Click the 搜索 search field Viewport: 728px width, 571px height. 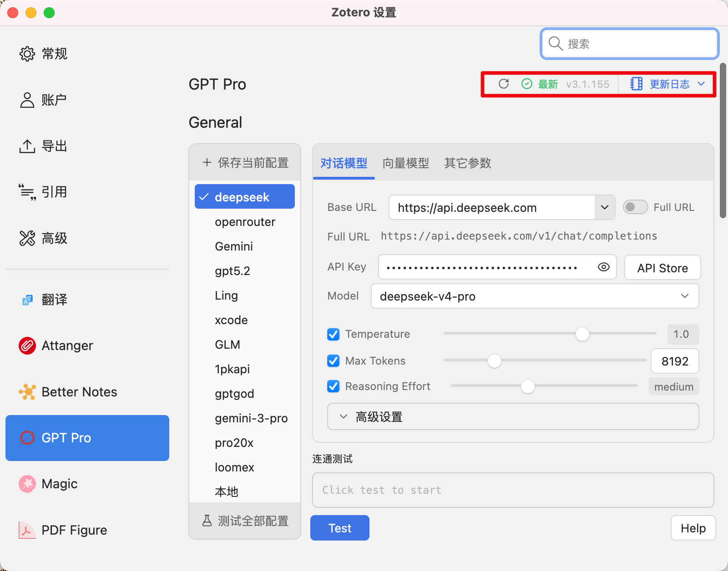click(630, 44)
